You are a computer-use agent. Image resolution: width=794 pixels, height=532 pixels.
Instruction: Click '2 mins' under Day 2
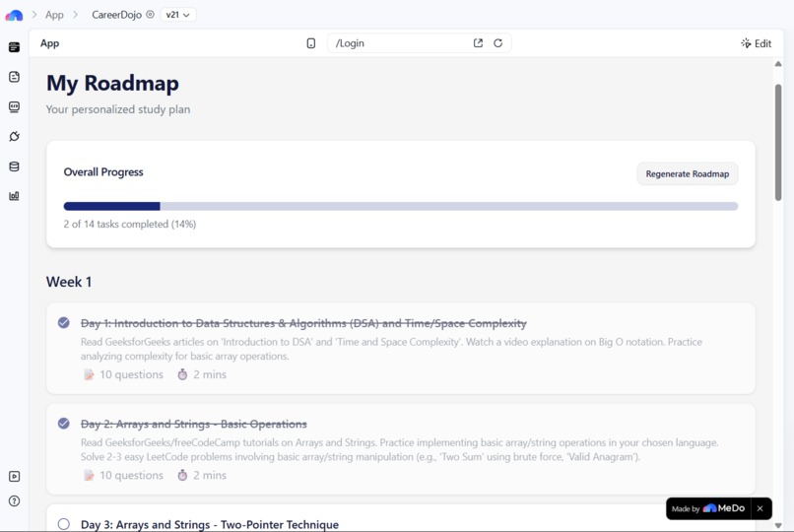(x=210, y=475)
